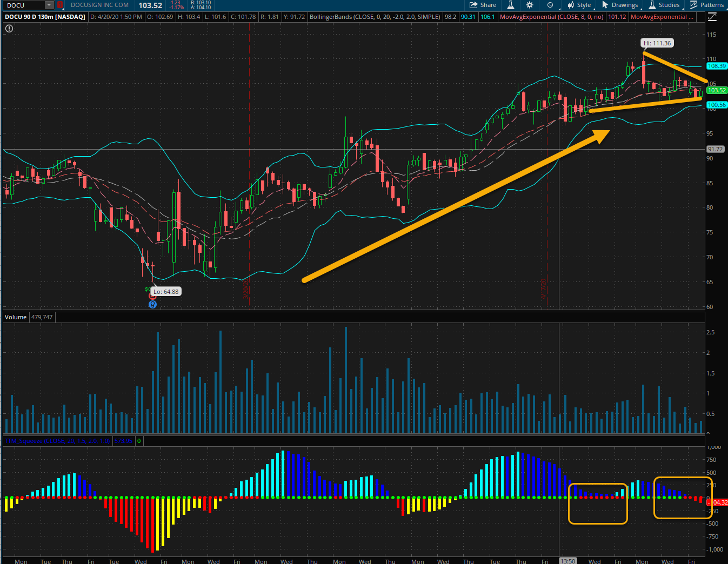
Task: Click the D: 4/20/20 1:50 PM date field
Action: point(116,17)
